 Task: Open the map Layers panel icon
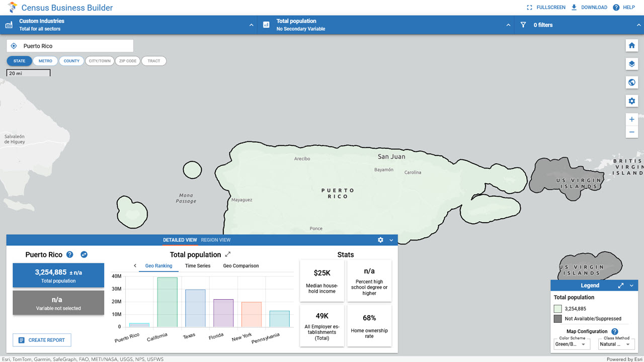632,64
